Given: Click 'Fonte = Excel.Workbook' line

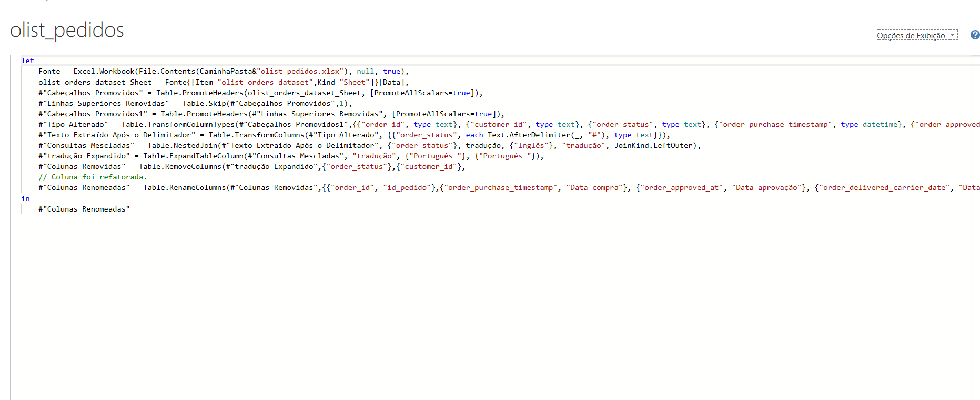Looking at the screenshot, I should [223, 72].
